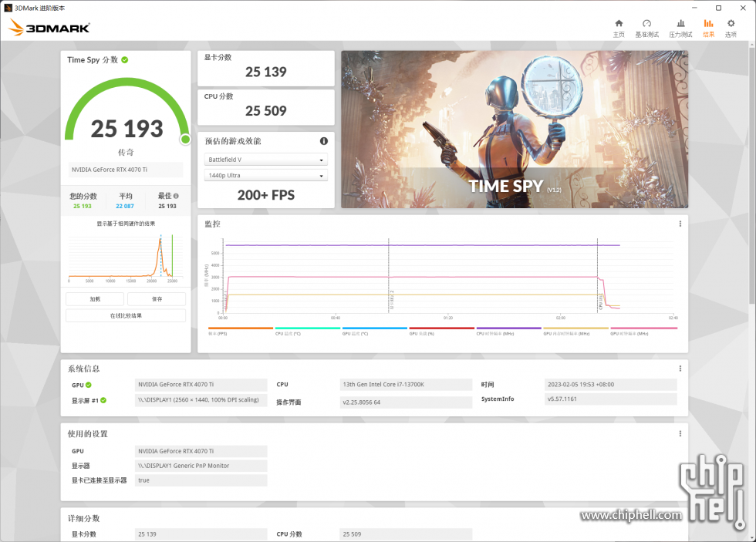Open the 主页 home tab
756x542 pixels.
619,29
